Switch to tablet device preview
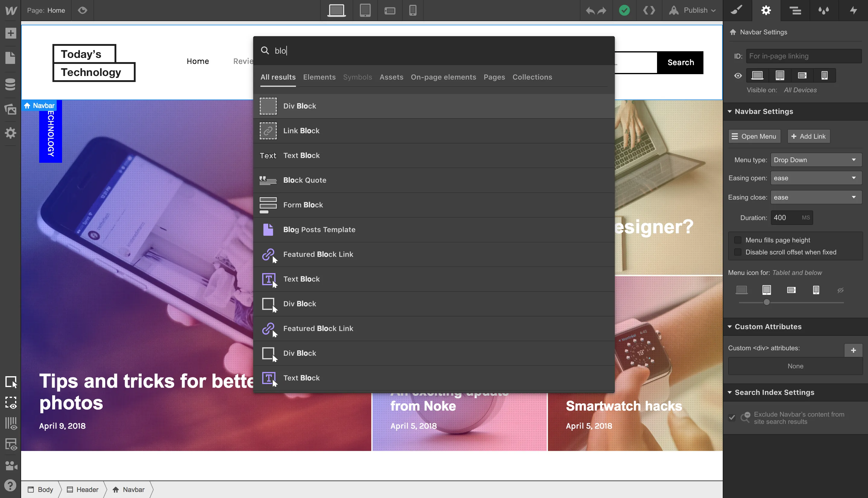The width and height of the screenshot is (868, 498). point(365,10)
